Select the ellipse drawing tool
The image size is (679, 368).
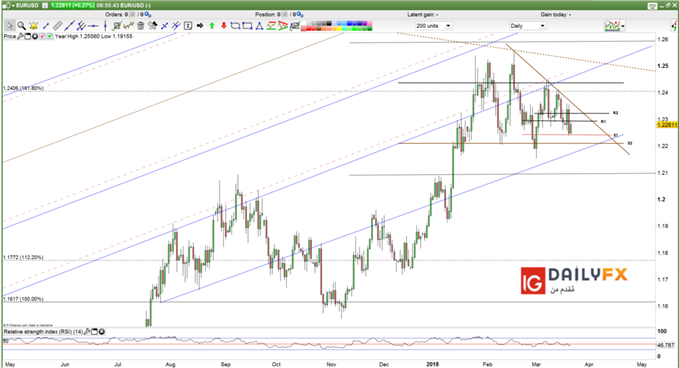pyautogui.click(x=235, y=26)
